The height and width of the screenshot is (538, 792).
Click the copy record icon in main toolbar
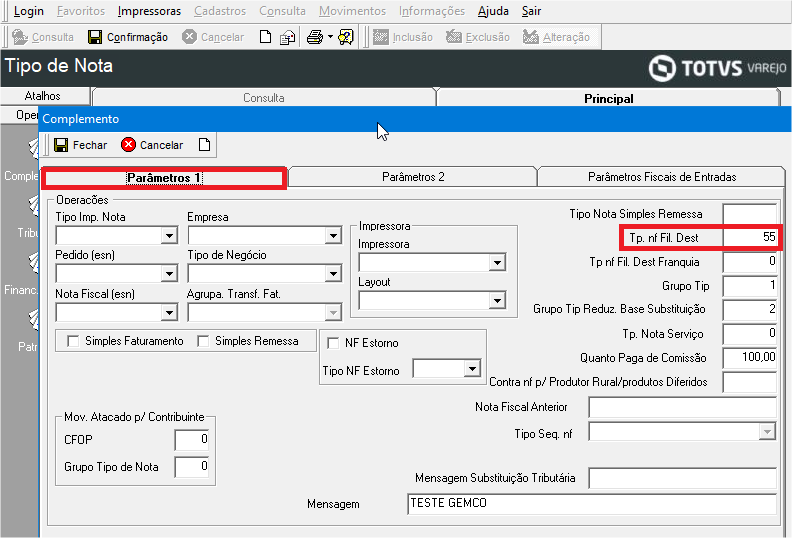point(287,37)
